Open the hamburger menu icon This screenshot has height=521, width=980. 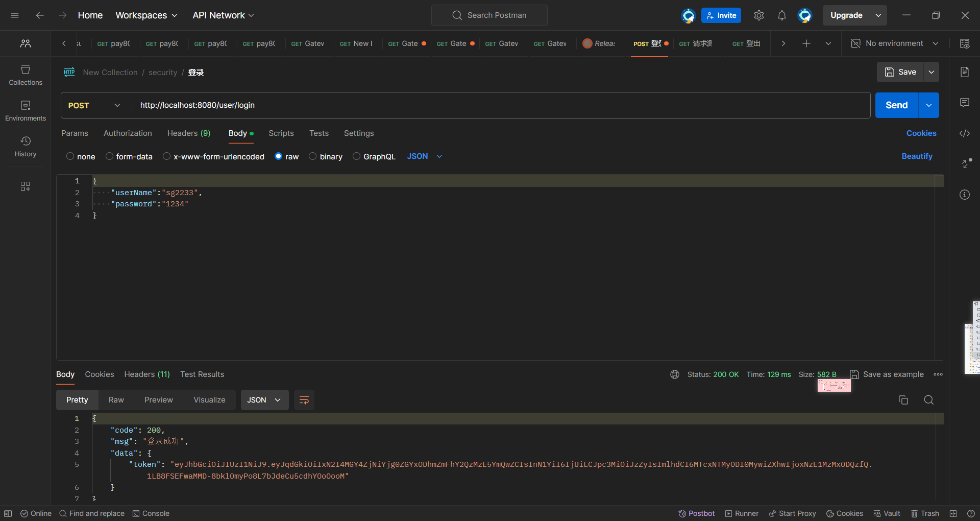pyautogui.click(x=15, y=15)
